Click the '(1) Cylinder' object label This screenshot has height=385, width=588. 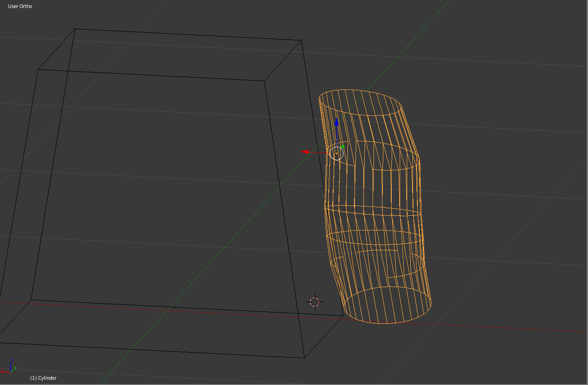(43, 378)
